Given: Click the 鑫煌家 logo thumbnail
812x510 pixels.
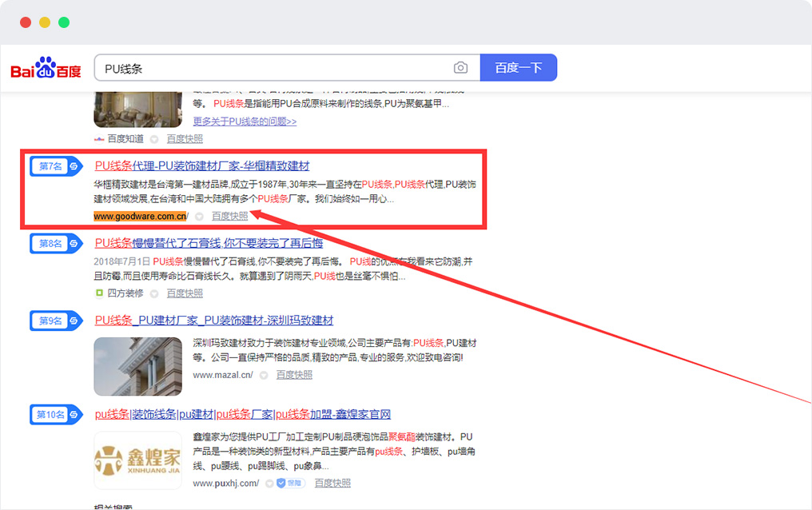Looking at the screenshot, I should pyautogui.click(x=137, y=460).
